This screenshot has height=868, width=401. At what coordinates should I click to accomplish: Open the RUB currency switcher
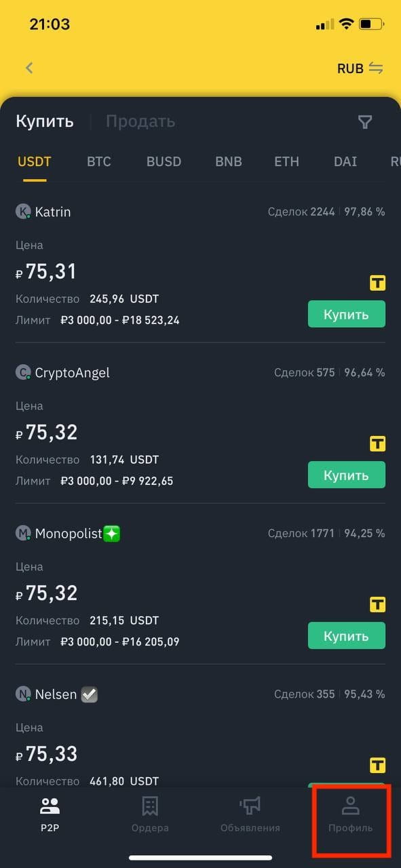point(360,68)
